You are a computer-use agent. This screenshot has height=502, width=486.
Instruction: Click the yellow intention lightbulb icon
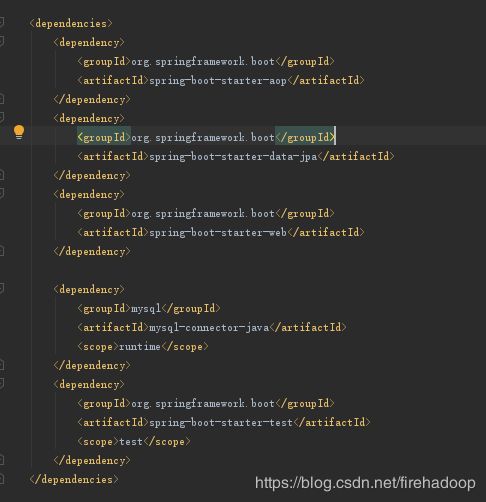coord(19,132)
